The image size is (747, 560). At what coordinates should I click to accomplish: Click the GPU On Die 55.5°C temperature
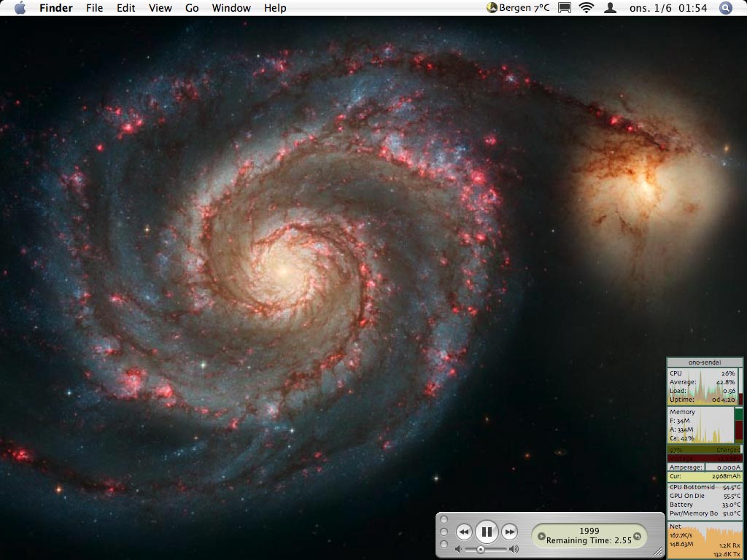(x=705, y=496)
